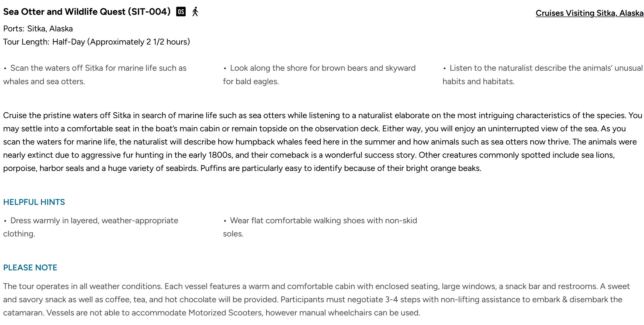
Task: Open the Cruises Visiting Sitka, Alaska link
Action: point(589,13)
